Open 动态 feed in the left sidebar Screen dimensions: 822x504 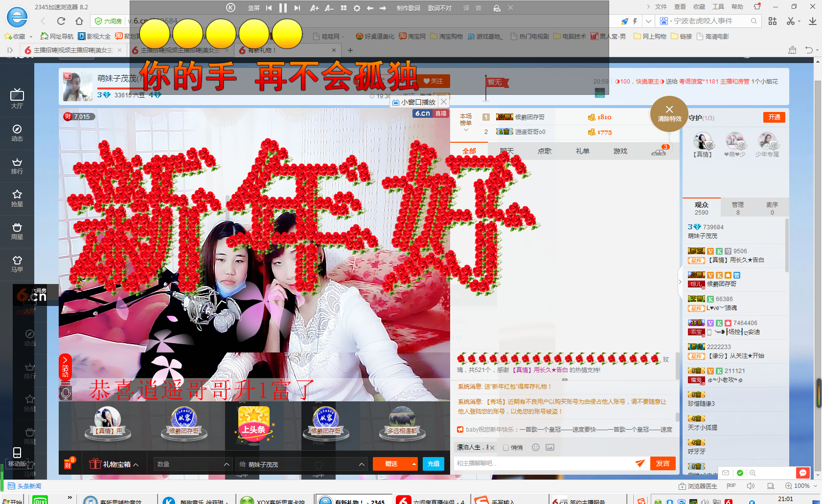click(17, 132)
